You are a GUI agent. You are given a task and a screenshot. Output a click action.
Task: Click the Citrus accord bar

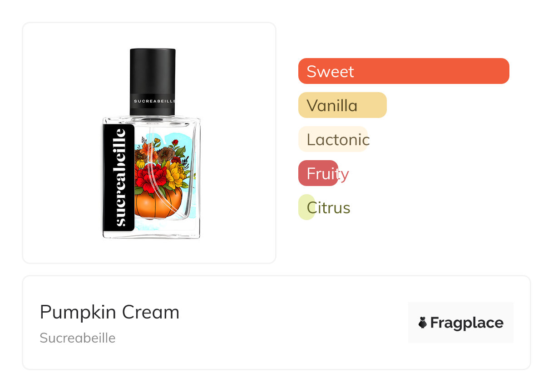click(x=306, y=207)
